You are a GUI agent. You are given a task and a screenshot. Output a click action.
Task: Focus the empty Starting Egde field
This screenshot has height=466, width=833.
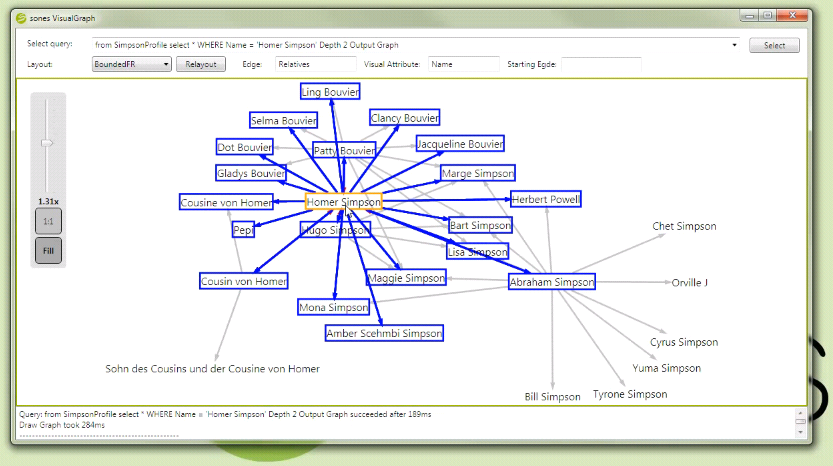click(601, 64)
